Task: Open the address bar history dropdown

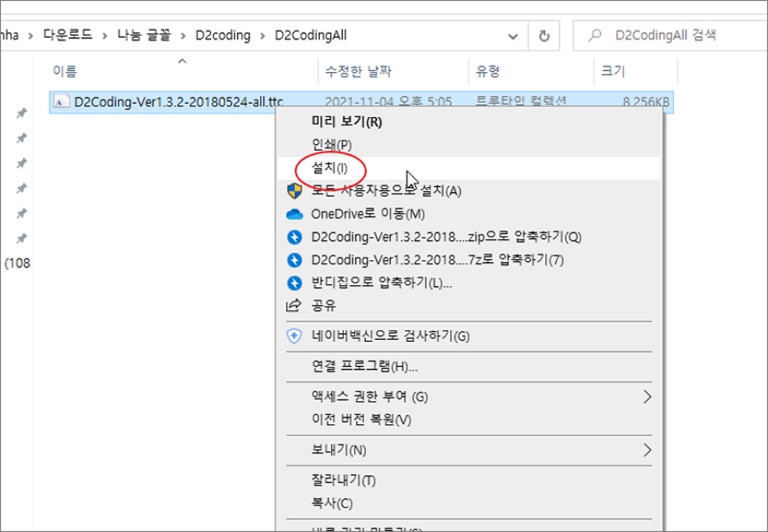Action: tap(513, 36)
